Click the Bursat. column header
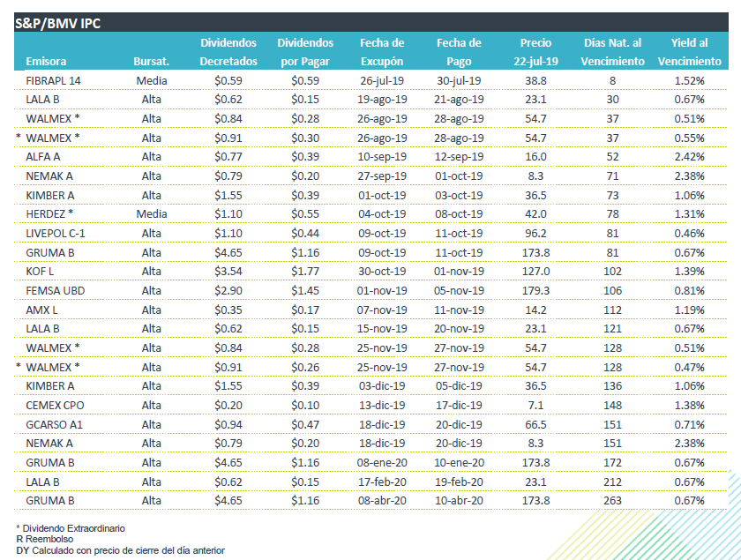 151,62
